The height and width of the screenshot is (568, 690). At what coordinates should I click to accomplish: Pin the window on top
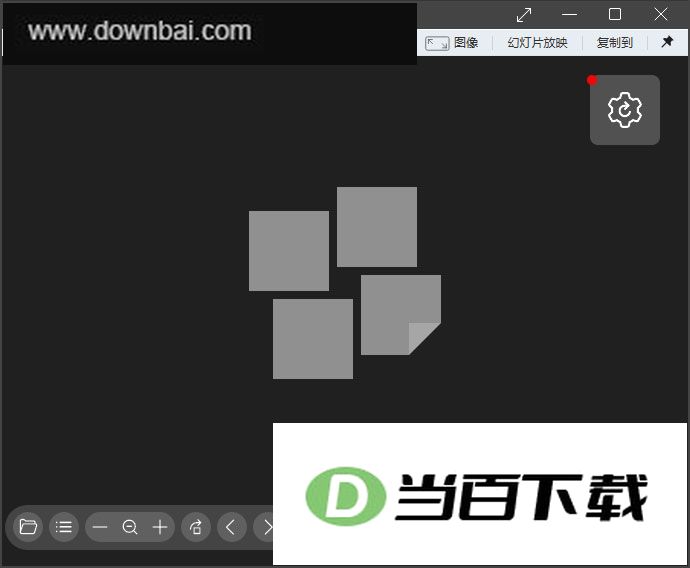click(668, 42)
